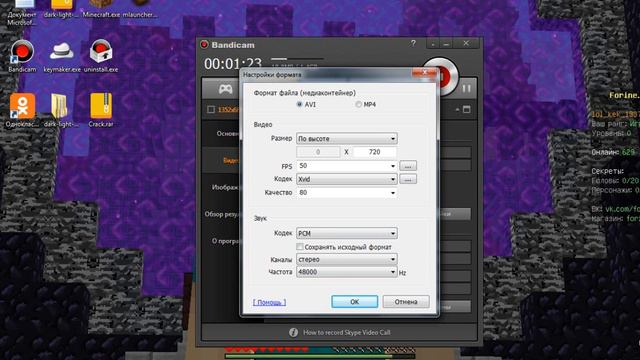Open the Обзор результатов sidebar tab

222,214
